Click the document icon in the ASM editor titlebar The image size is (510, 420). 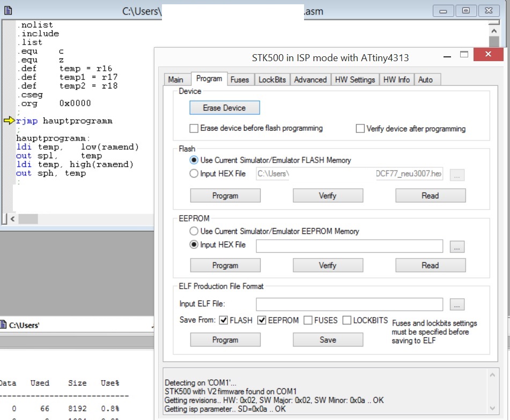coord(9,11)
